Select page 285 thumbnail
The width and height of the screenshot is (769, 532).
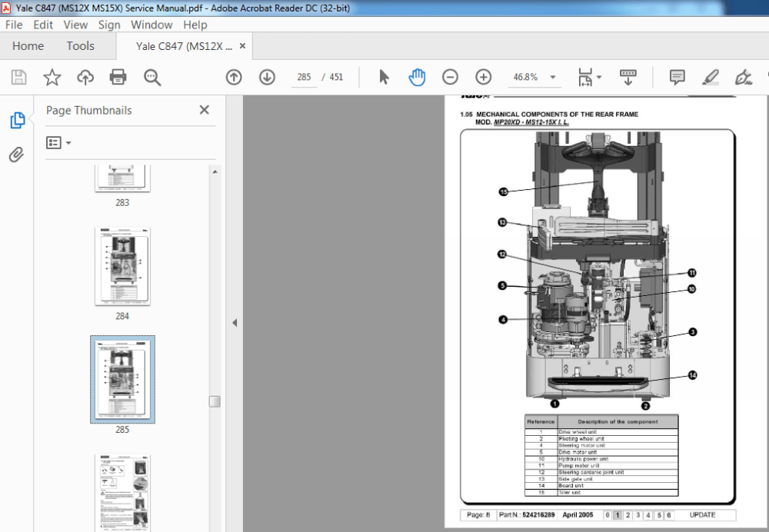(122, 380)
